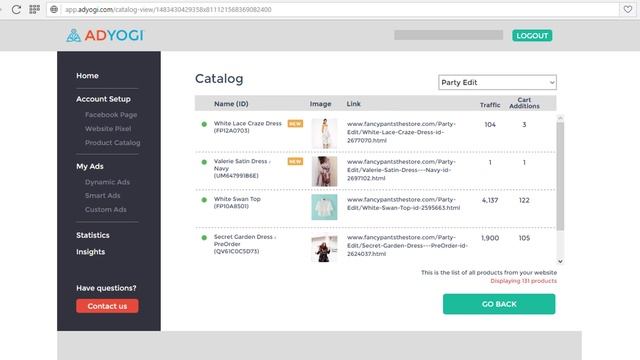Click the globe site info icon
The height and width of the screenshot is (360, 640).
point(54,9)
